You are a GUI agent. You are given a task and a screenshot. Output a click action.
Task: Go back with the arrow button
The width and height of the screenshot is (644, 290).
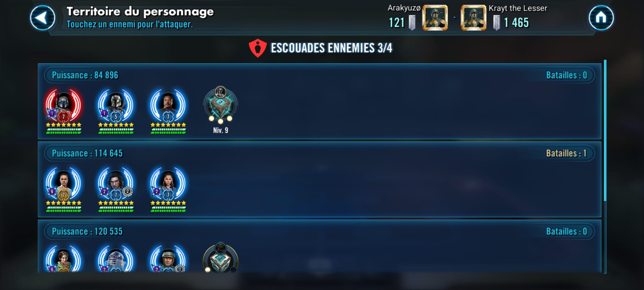[x=42, y=18]
